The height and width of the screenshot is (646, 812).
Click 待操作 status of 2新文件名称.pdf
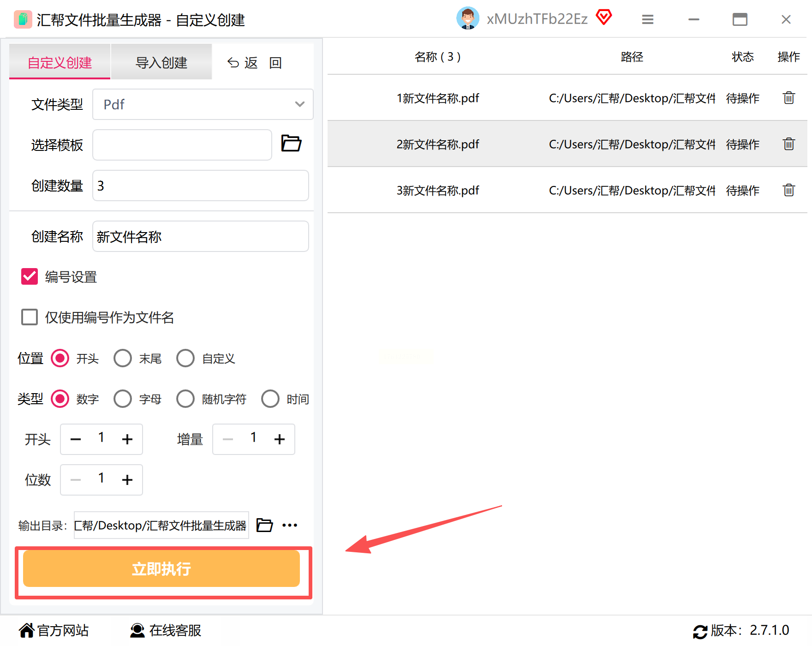(x=743, y=144)
